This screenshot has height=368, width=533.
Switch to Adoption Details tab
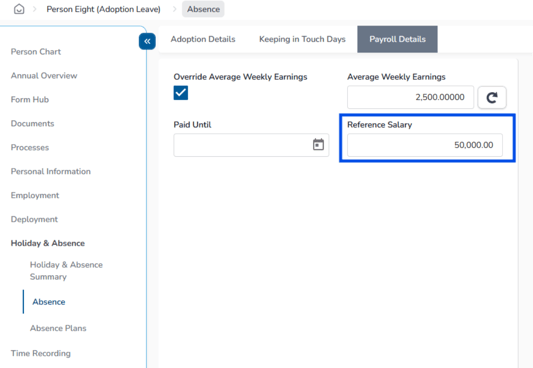point(203,39)
